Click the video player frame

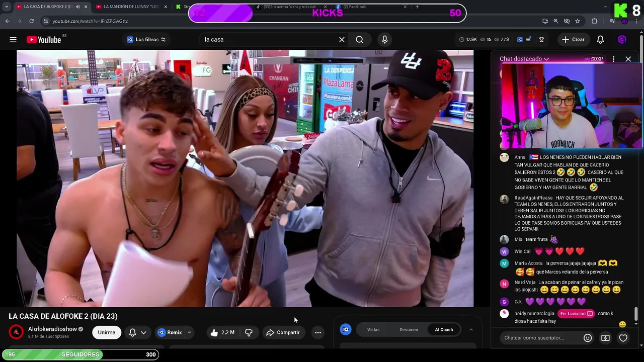245,178
